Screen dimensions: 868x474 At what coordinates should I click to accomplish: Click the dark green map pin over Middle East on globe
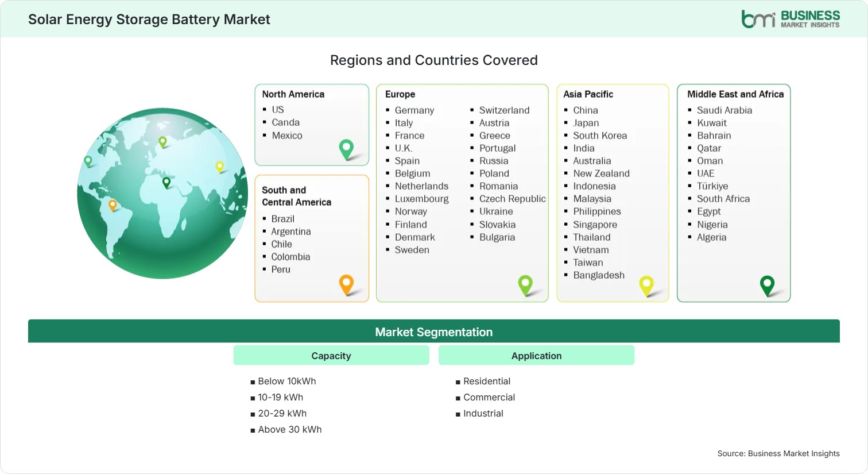click(166, 183)
